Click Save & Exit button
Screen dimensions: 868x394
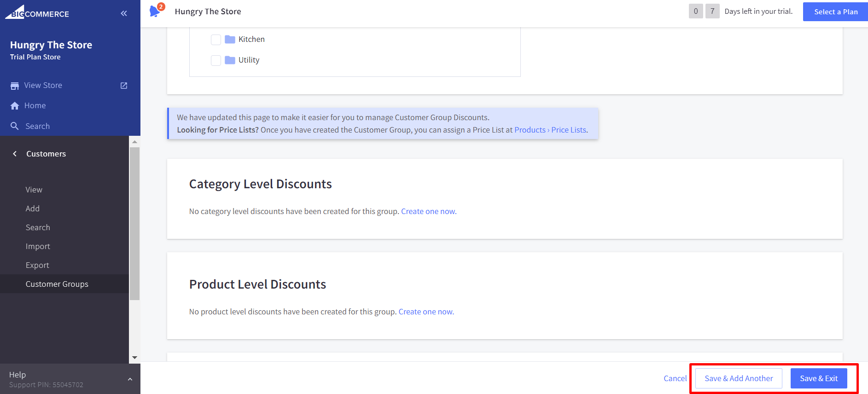[818, 378]
